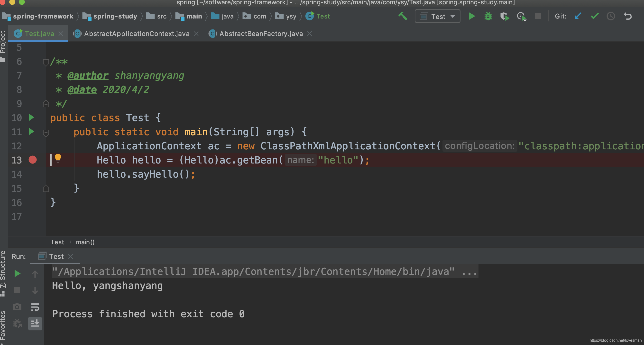Click the "hello" string literal on line 13
The image size is (644, 345).
pyautogui.click(x=338, y=160)
